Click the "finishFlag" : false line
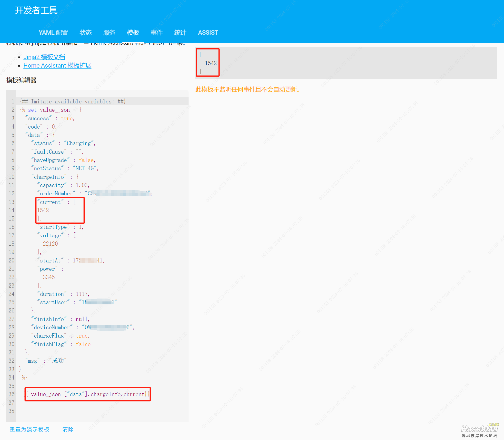Viewport: 504px width, 440px height. click(x=61, y=344)
